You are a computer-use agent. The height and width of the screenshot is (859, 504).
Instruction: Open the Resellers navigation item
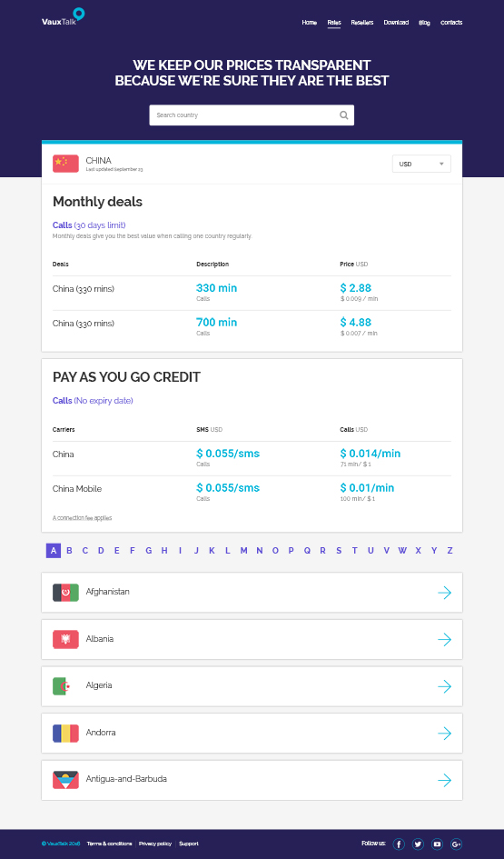pyautogui.click(x=362, y=23)
